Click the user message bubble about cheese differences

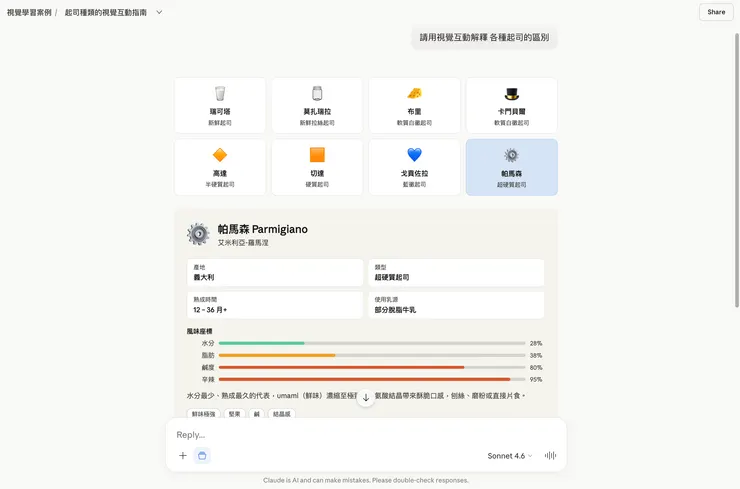(484, 37)
